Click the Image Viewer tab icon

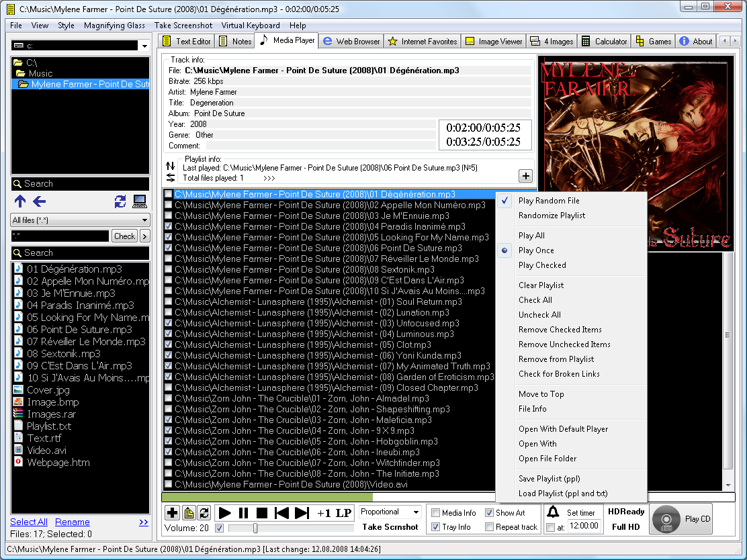click(470, 42)
